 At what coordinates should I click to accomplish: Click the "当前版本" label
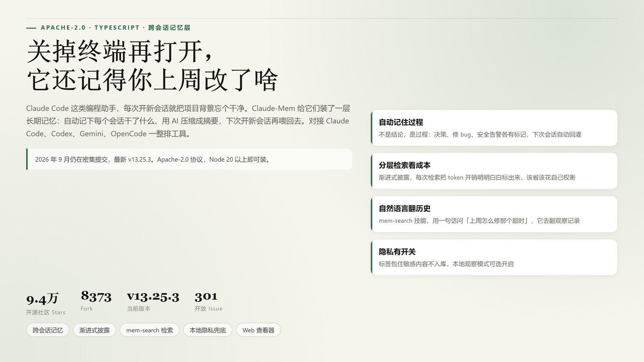click(138, 309)
